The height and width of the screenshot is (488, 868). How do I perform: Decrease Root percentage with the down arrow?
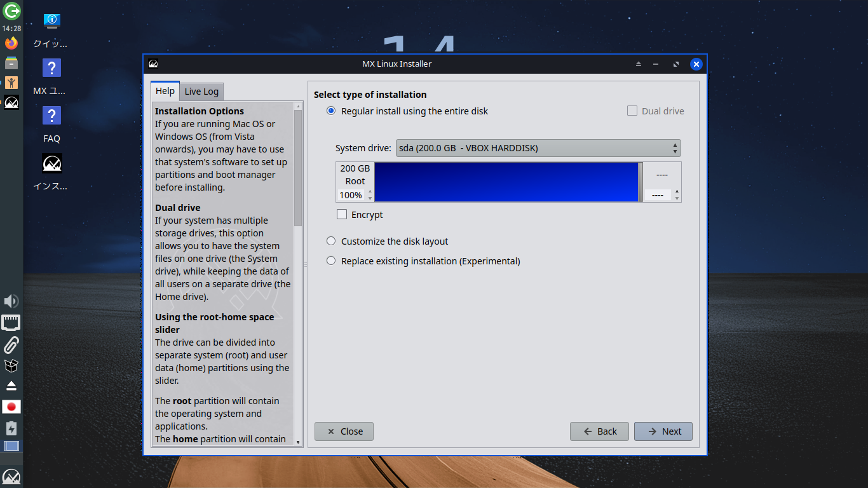(370, 198)
